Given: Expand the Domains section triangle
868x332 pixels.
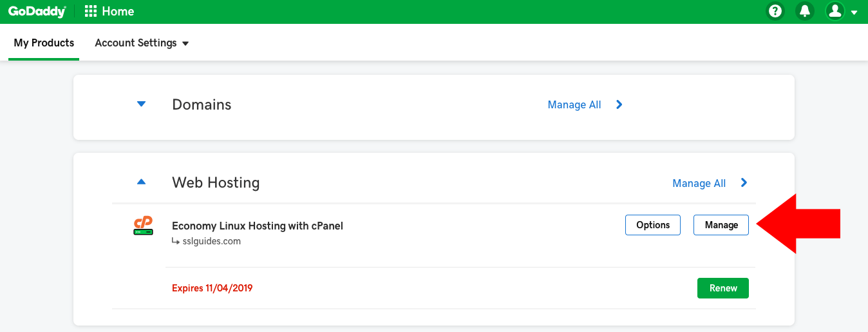Looking at the screenshot, I should [142, 104].
